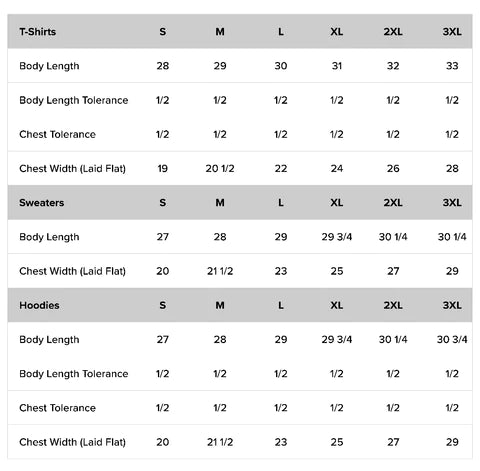This screenshot has width=480, height=471.
Task: Select T-Shirts 3XL body length value 33
Action: click(x=452, y=66)
